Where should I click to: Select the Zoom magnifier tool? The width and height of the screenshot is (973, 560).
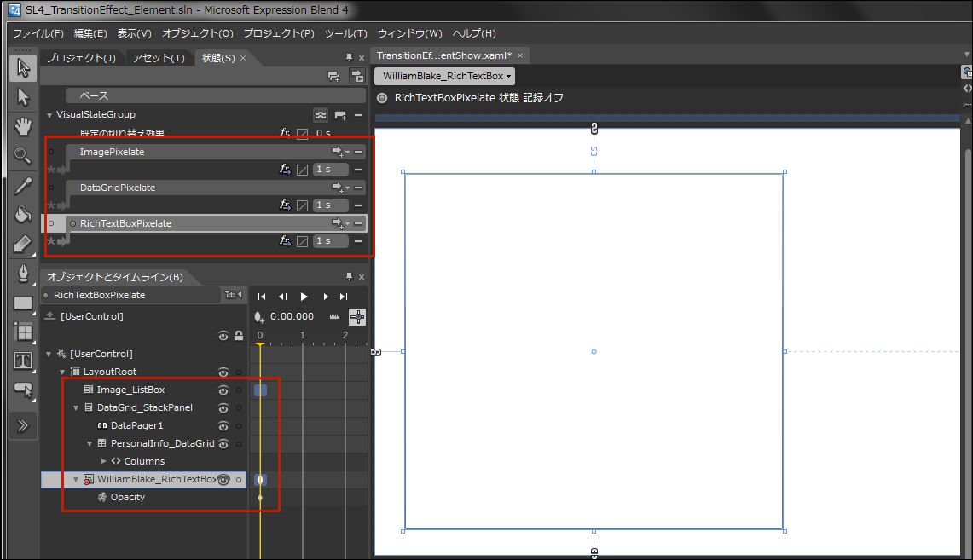pyautogui.click(x=23, y=156)
